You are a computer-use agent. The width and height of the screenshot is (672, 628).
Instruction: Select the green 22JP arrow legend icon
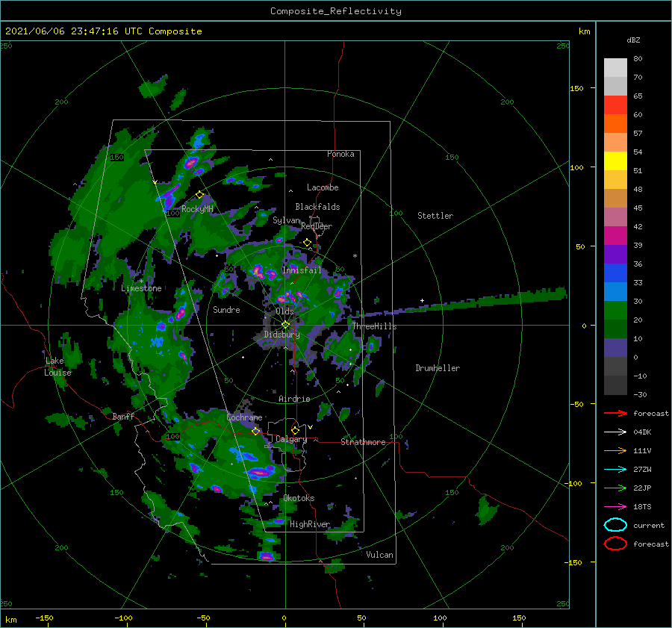pyautogui.click(x=615, y=488)
